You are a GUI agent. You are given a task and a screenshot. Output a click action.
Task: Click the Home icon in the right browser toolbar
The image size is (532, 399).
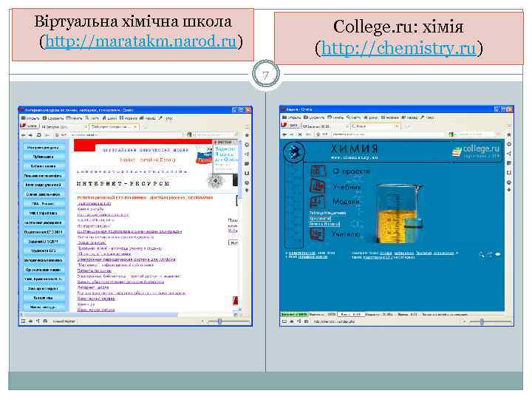366,117
